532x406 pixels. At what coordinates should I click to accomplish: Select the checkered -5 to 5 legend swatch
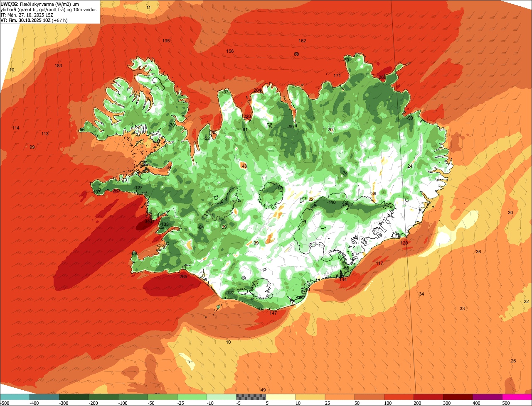[251, 397]
